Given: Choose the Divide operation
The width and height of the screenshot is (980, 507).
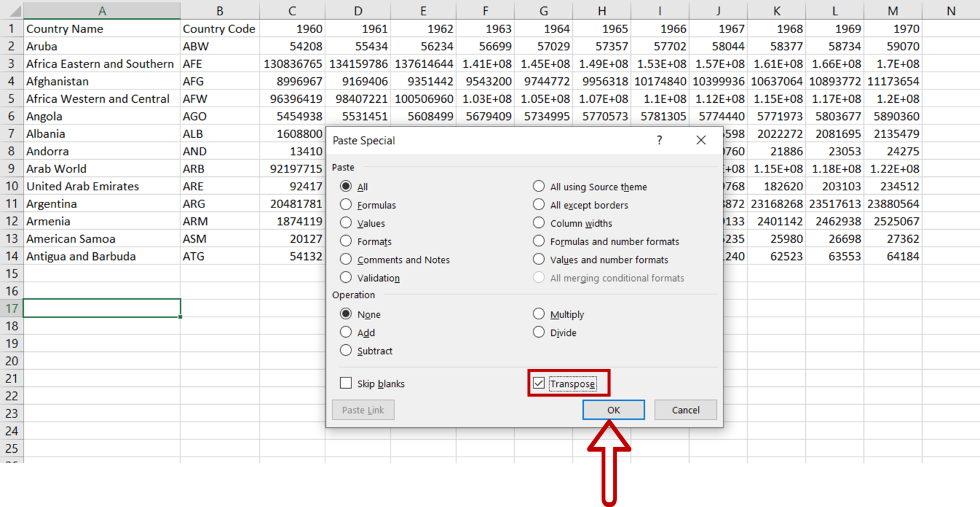Looking at the screenshot, I should click(x=538, y=332).
